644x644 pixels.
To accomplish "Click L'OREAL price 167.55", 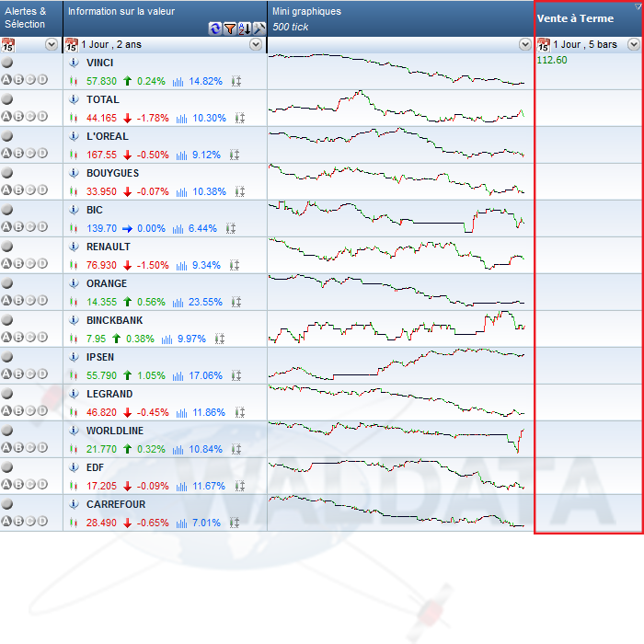I will [101, 155].
